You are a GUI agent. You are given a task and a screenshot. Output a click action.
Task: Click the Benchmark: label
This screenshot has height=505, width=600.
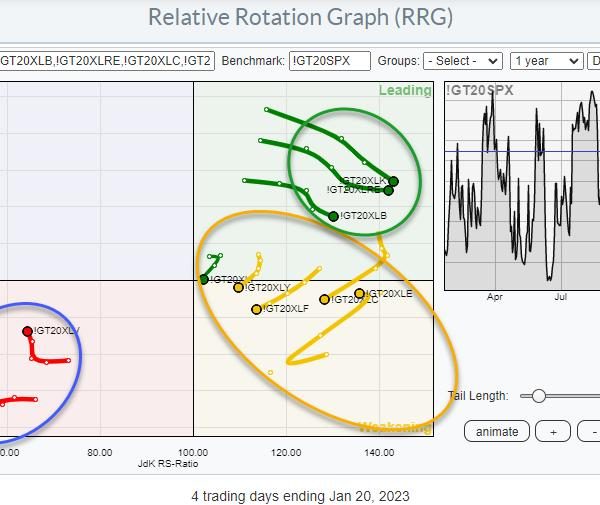(253, 61)
